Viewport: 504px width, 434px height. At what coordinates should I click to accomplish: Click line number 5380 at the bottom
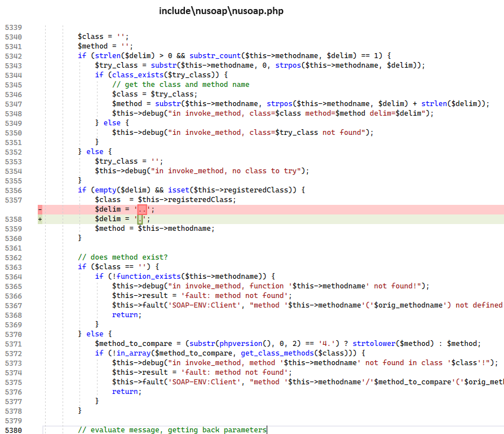[12, 430]
